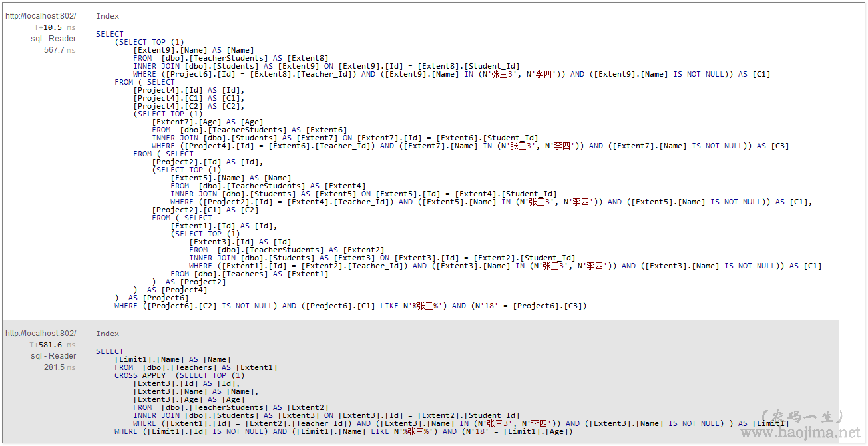The width and height of the screenshot is (868, 446).
Task: Click the 567.7 ms duration
Action: [x=60, y=50]
